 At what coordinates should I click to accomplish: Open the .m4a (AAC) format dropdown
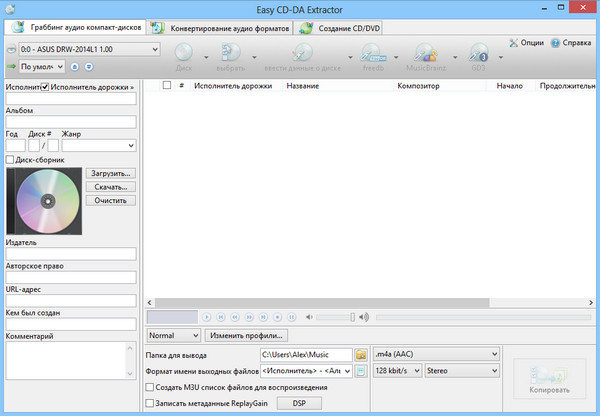coord(492,354)
